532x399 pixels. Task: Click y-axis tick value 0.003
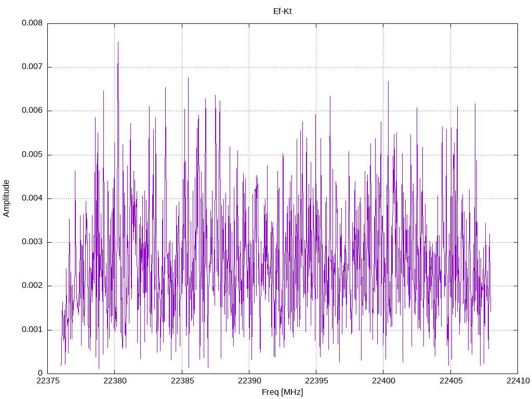click(32, 242)
